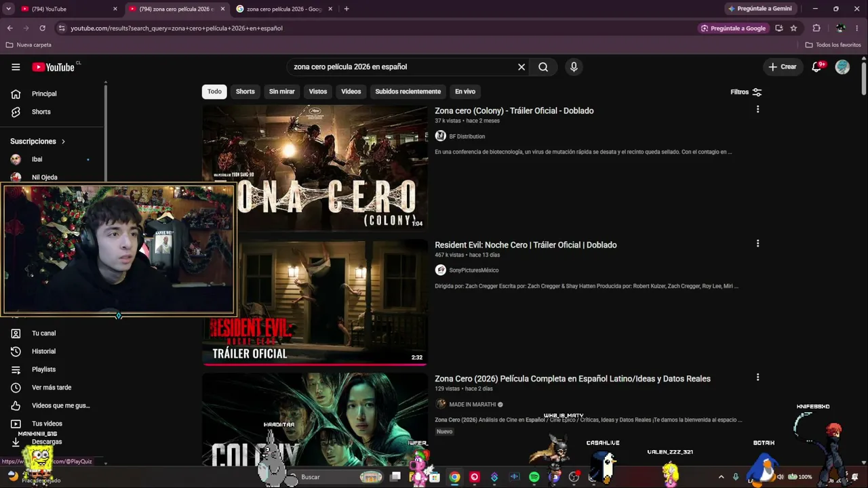
Task: Clear the YouTube search query with X
Action: coord(521,67)
